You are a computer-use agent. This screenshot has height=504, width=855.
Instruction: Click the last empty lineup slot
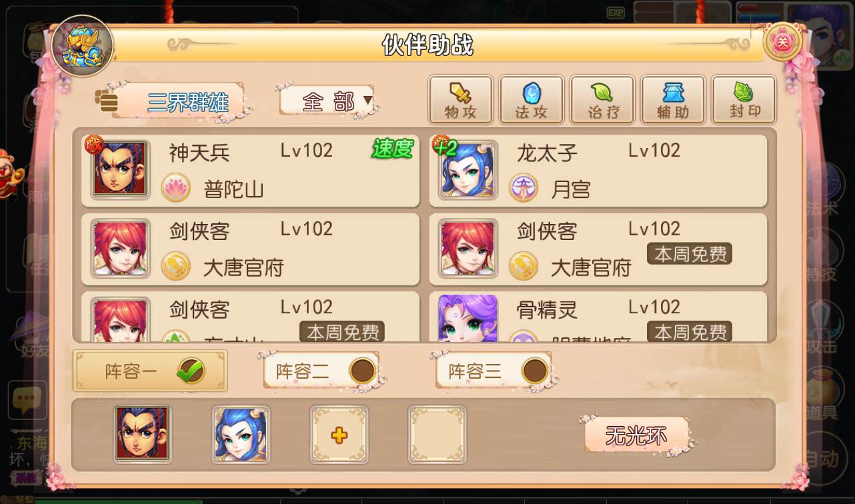click(438, 435)
